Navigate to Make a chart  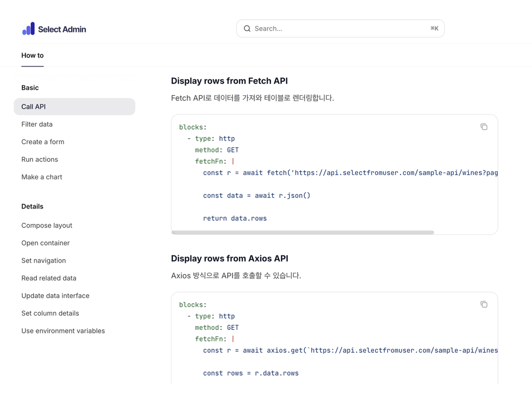coord(41,177)
